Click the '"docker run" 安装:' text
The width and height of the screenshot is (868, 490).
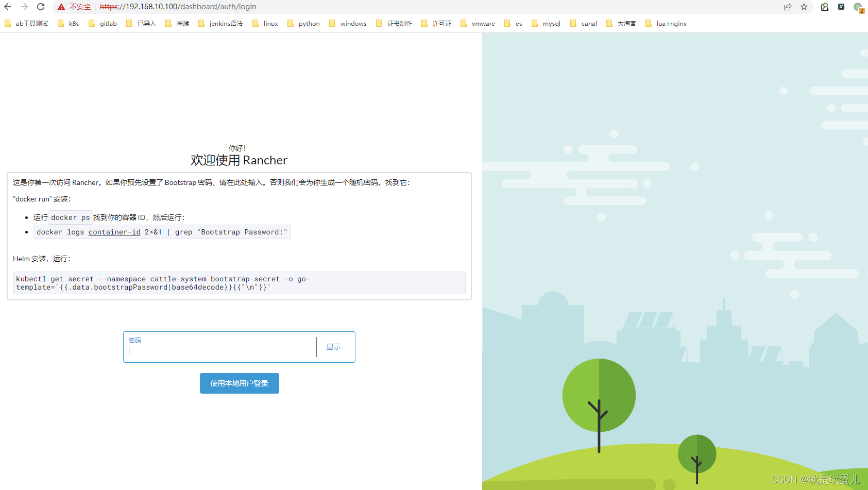[42, 199]
